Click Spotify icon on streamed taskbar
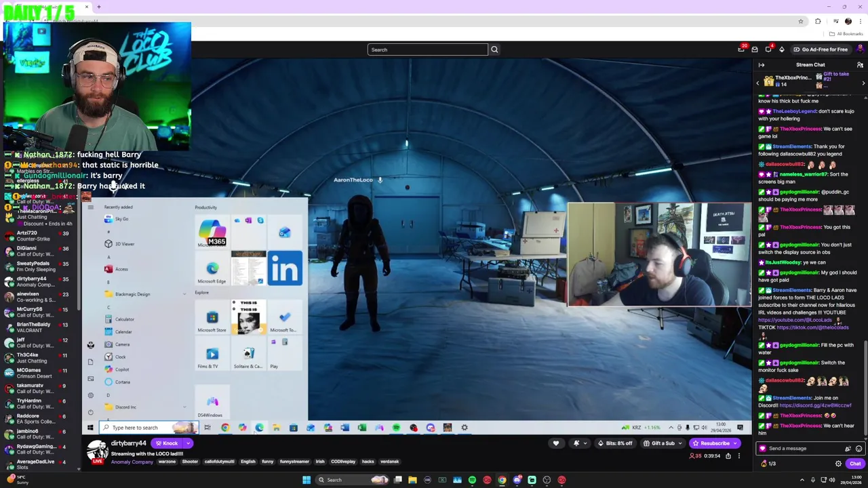 396,428
